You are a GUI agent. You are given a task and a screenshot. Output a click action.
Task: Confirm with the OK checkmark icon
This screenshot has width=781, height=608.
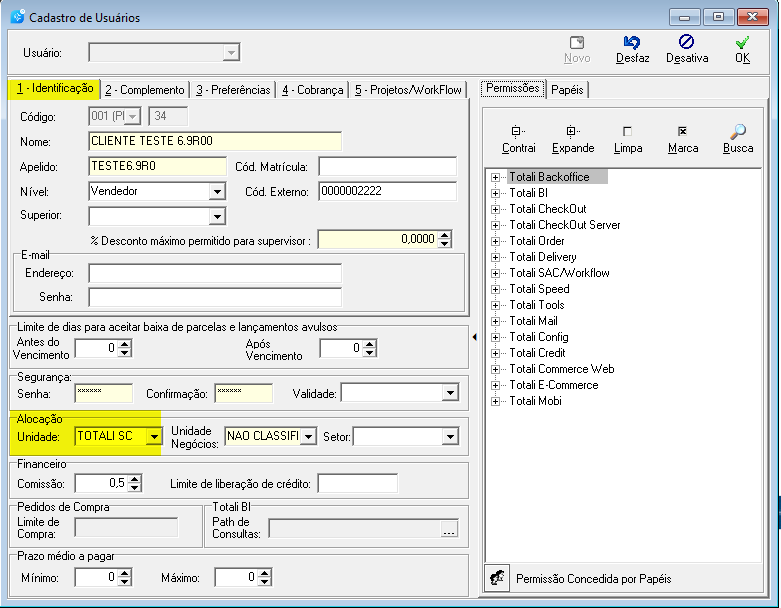pyautogui.click(x=742, y=43)
